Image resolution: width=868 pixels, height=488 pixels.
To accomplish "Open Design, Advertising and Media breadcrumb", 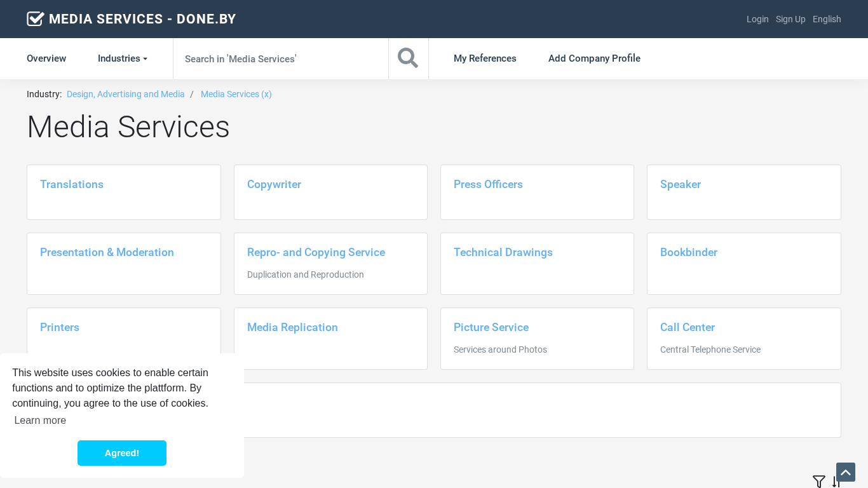I will (x=126, y=94).
